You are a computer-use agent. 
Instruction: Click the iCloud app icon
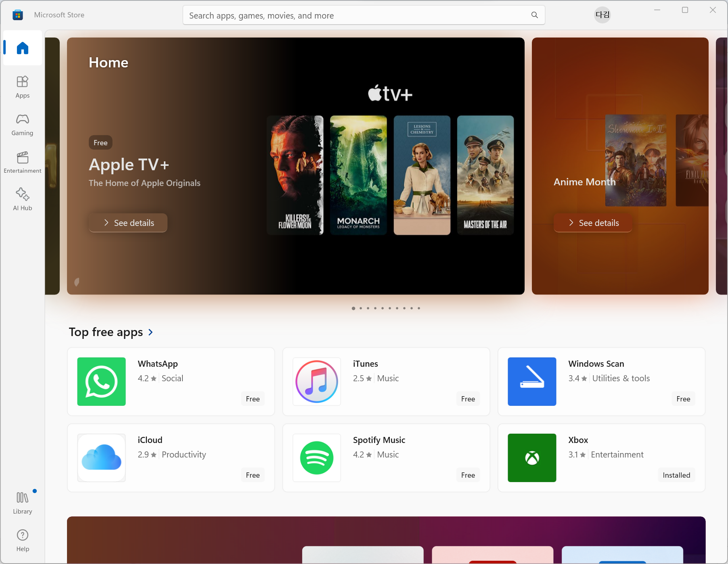(101, 458)
